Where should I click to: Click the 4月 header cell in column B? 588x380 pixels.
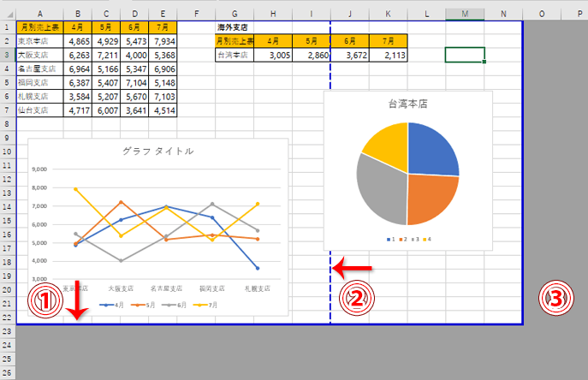[x=78, y=27]
